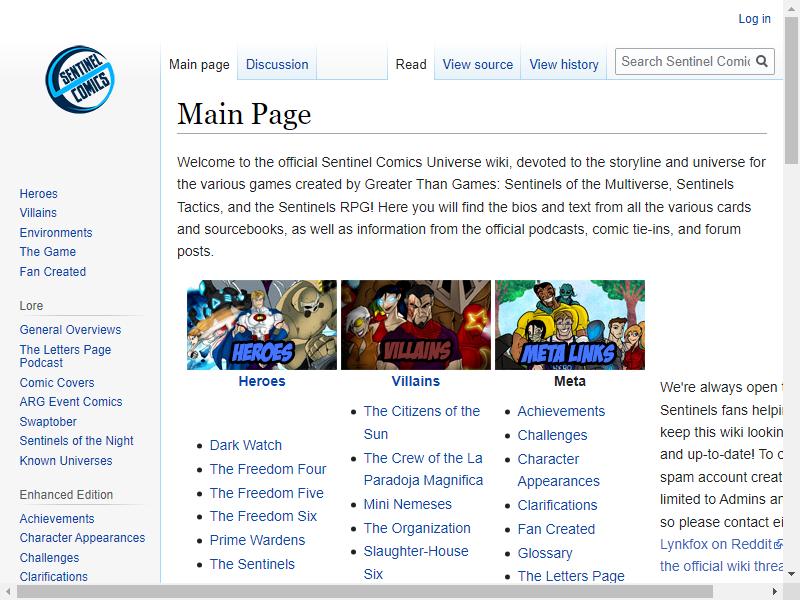The height and width of the screenshot is (600, 800).
Task: Open Clarifications in the Meta list
Action: [x=557, y=505]
